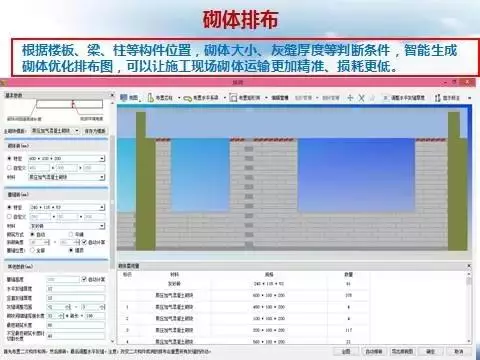The width and height of the screenshot is (480, 360).
Task: Click the full view button at bottom
Action: [346, 351]
